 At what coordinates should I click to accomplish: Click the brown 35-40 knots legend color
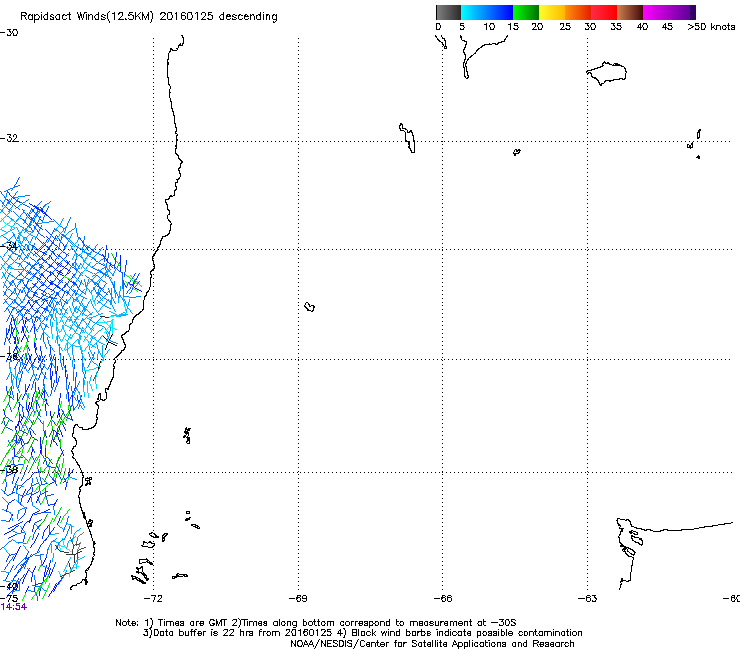[x=630, y=12]
